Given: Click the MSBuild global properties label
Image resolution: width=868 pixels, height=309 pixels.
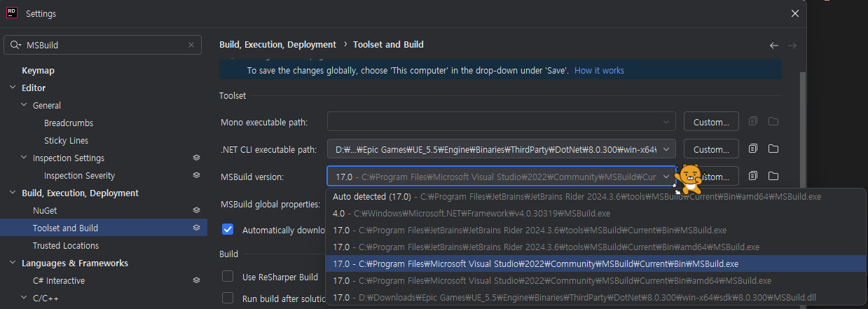Looking at the screenshot, I should 270,204.
